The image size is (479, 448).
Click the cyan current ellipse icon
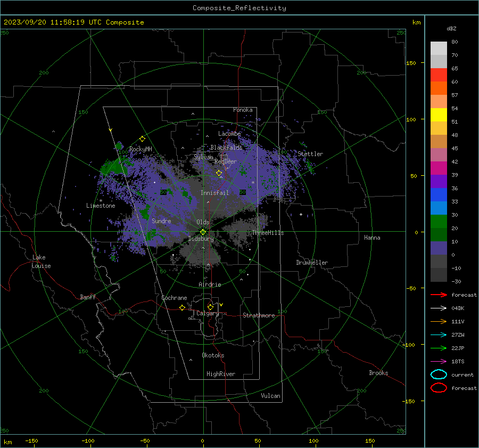[439, 374]
